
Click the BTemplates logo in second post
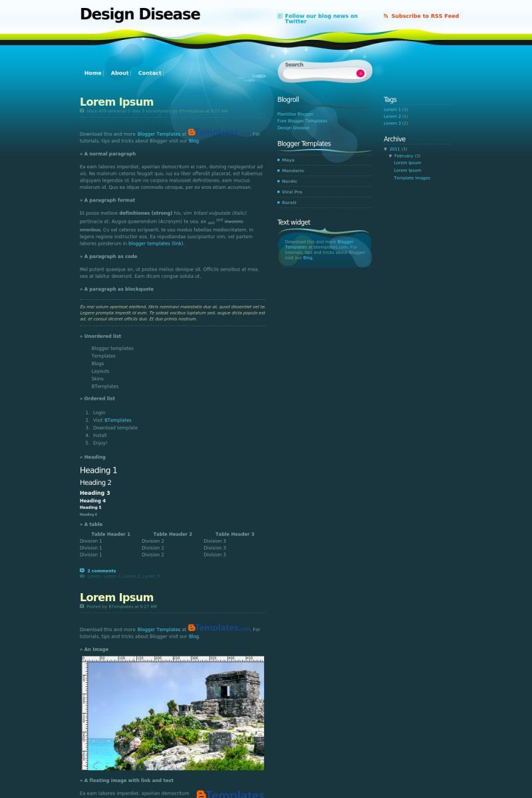pos(219,628)
